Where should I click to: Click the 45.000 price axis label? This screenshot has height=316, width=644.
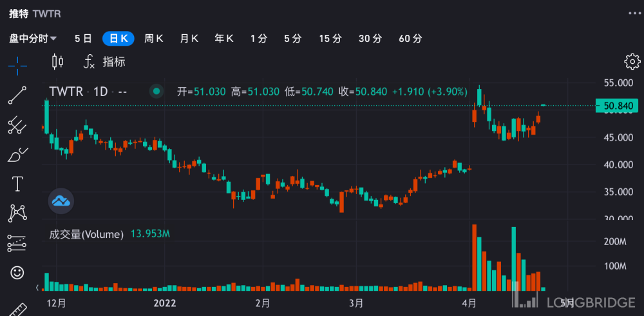click(x=618, y=137)
